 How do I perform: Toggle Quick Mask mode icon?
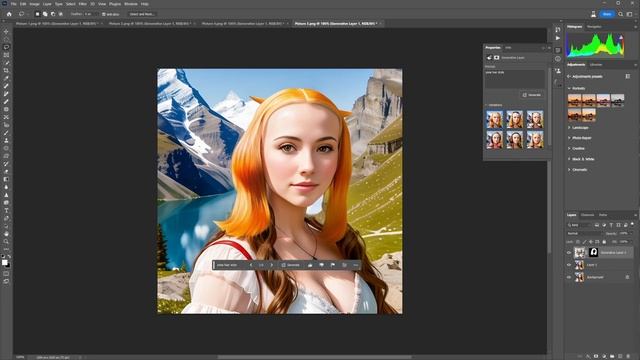click(x=6, y=273)
